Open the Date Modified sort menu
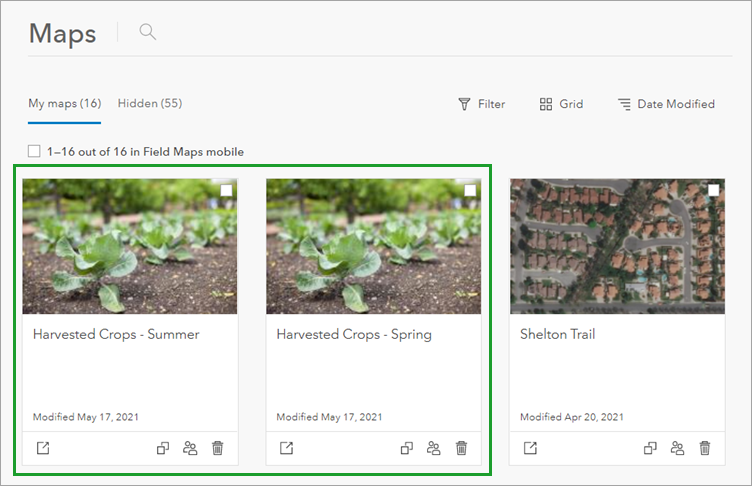Viewport: 752px width, 486px height. click(666, 104)
